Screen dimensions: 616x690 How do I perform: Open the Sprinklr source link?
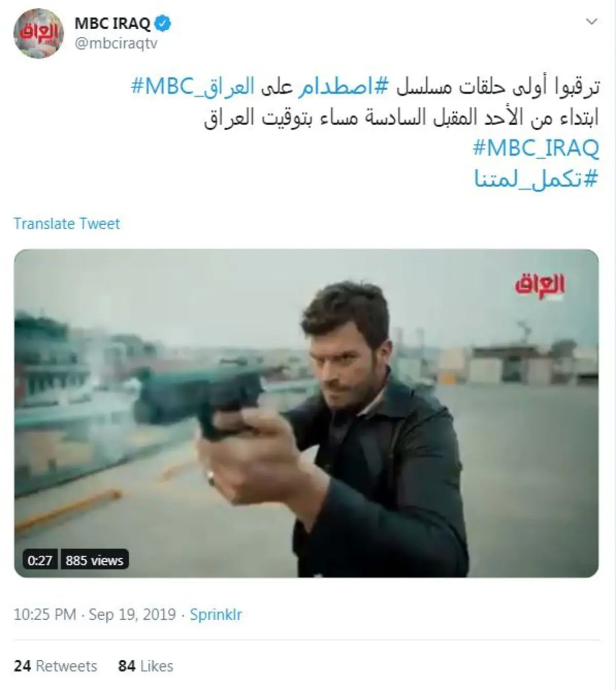coord(216,615)
